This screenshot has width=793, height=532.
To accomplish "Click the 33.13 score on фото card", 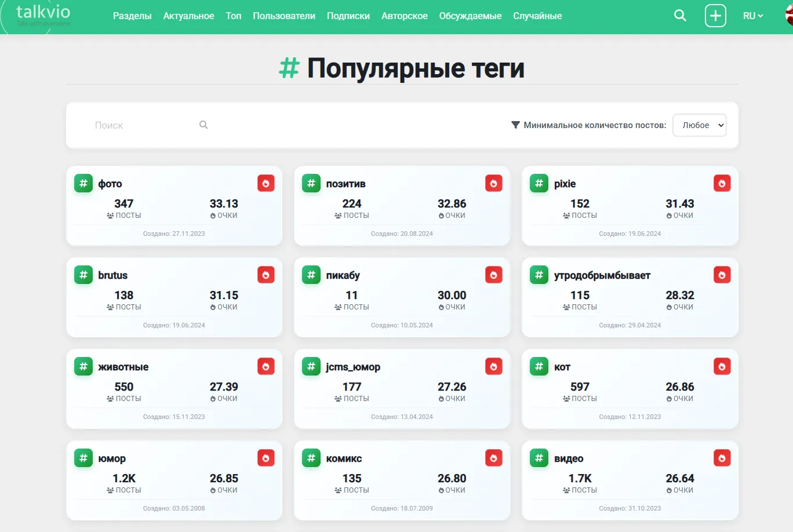I will point(224,203).
